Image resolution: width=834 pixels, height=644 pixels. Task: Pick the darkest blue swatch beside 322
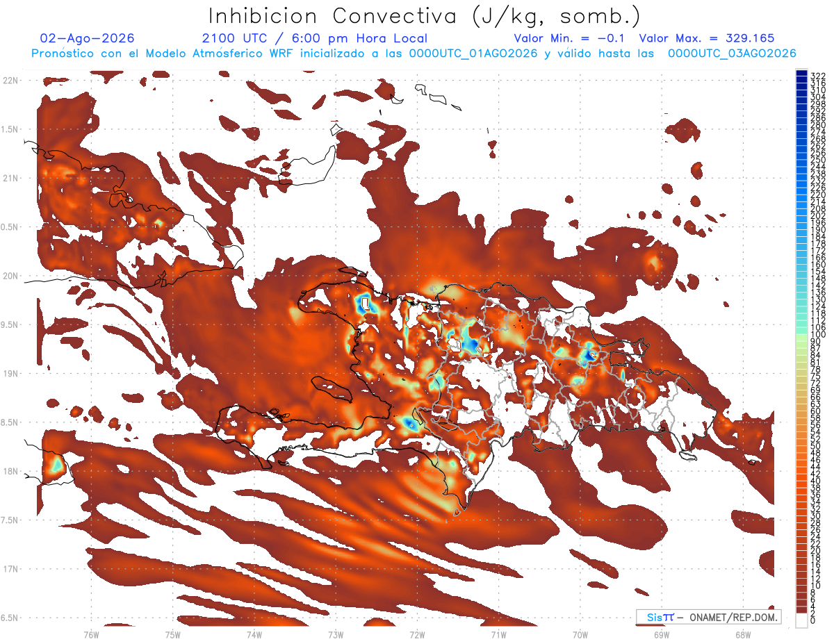801,74
